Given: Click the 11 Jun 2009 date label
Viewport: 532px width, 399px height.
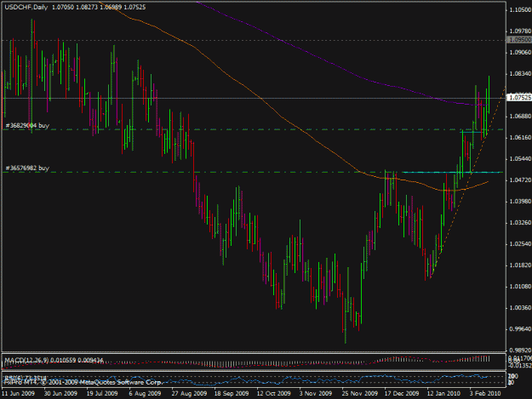Looking at the screenshot, I should click(18, 393).
